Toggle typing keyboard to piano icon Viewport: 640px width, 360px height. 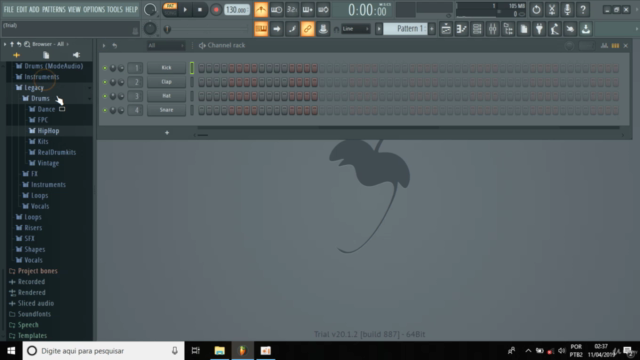(261, 29)
